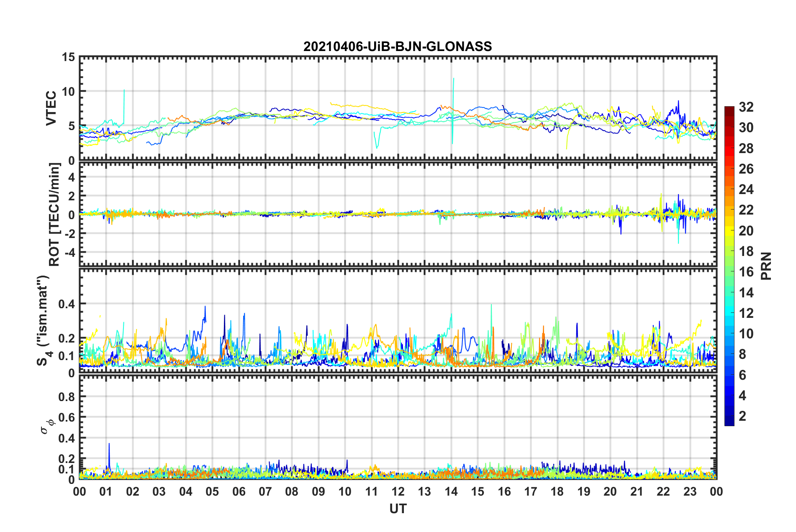Click colorbar tick label 8

(x=742, y=354)
